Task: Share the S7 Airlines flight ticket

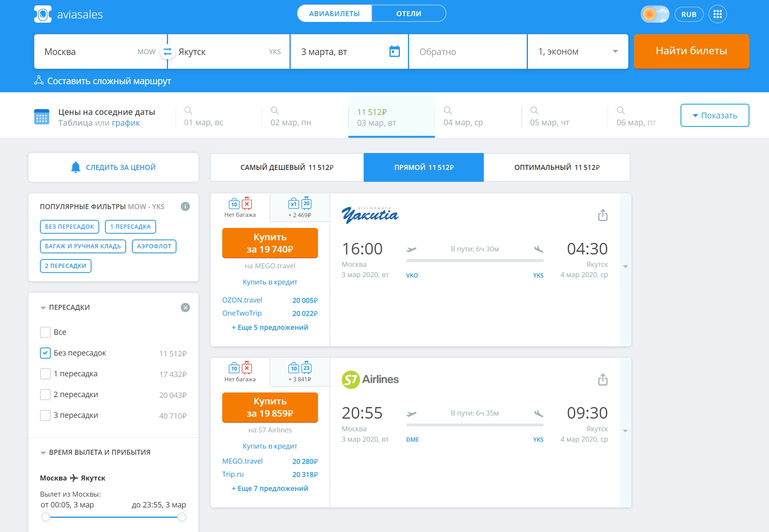Action: click(x=603, y=379)
